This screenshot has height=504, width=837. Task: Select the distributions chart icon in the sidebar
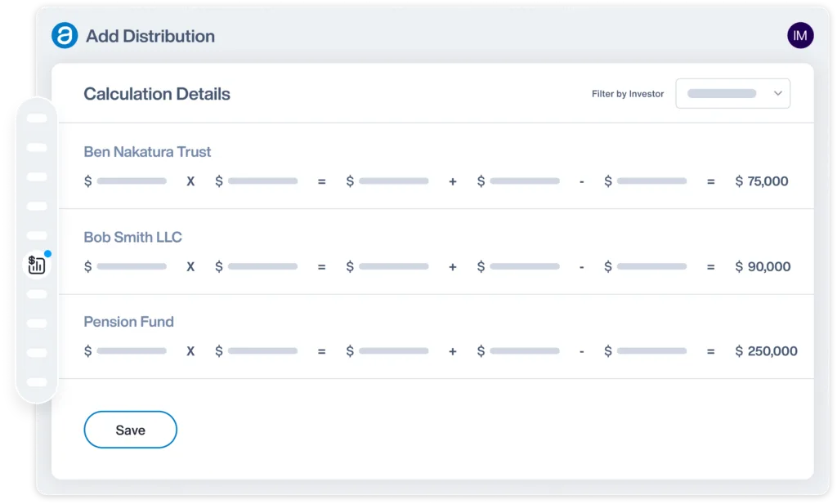[x=36, y=263]
